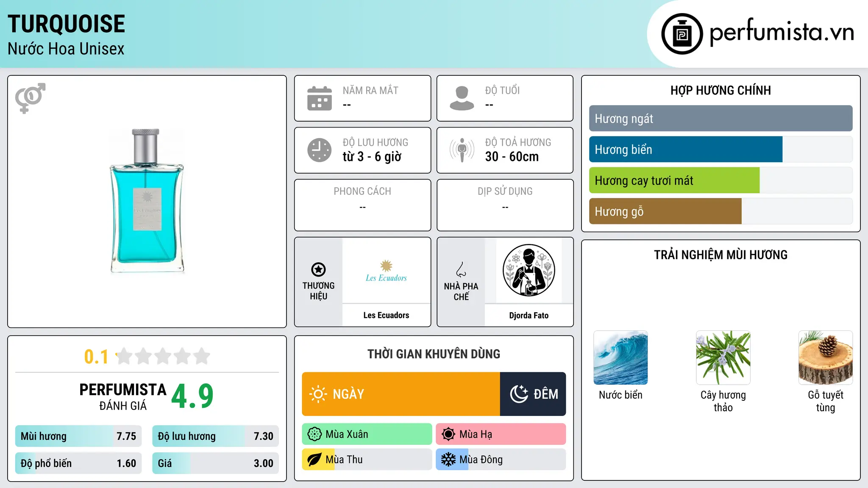Click the Trải nghiệm mùi hương heading
The width and height of the screenshot is (868, 488).
point(721,255)
